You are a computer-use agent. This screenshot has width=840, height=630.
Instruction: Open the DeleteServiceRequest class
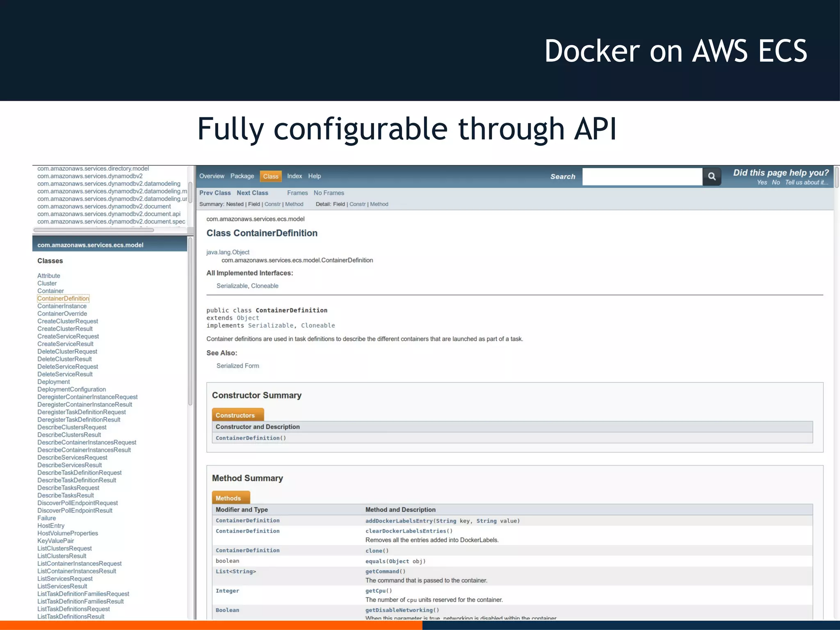pos(68,367)
